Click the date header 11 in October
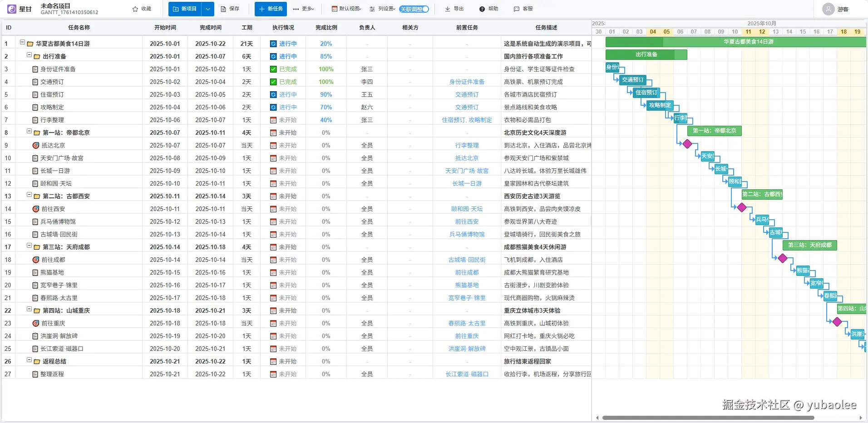868x423 pixels. point(748,32)
